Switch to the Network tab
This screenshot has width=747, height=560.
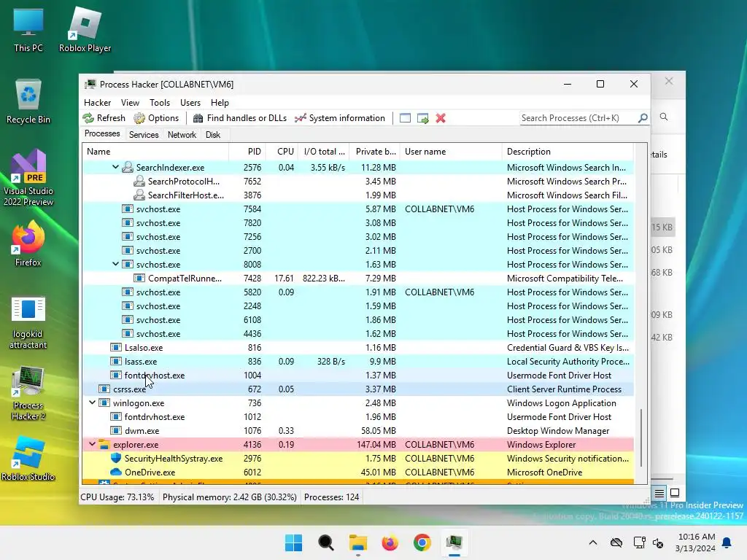point(182,135)
